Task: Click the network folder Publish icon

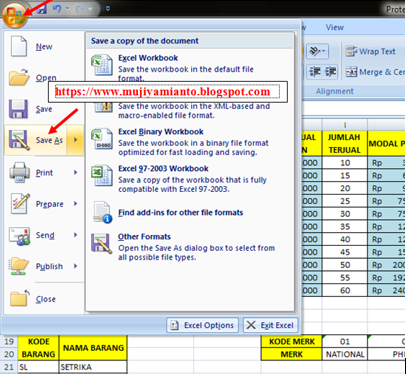Action: 19,266
